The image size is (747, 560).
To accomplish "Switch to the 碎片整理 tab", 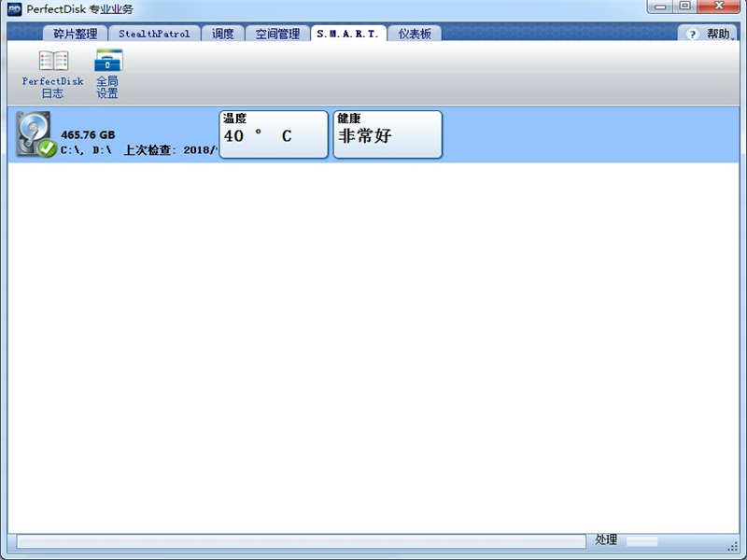I will pyautogui.click(x=76, y=34).
